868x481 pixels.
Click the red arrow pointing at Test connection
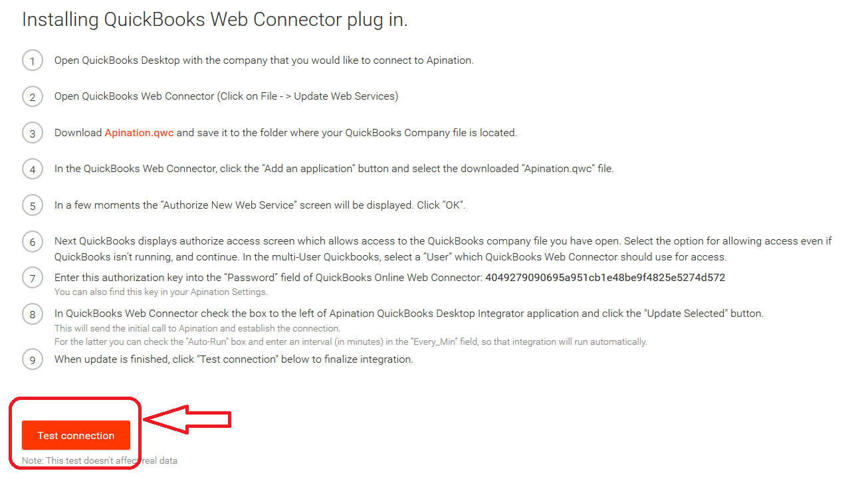[x=188, y=420]
